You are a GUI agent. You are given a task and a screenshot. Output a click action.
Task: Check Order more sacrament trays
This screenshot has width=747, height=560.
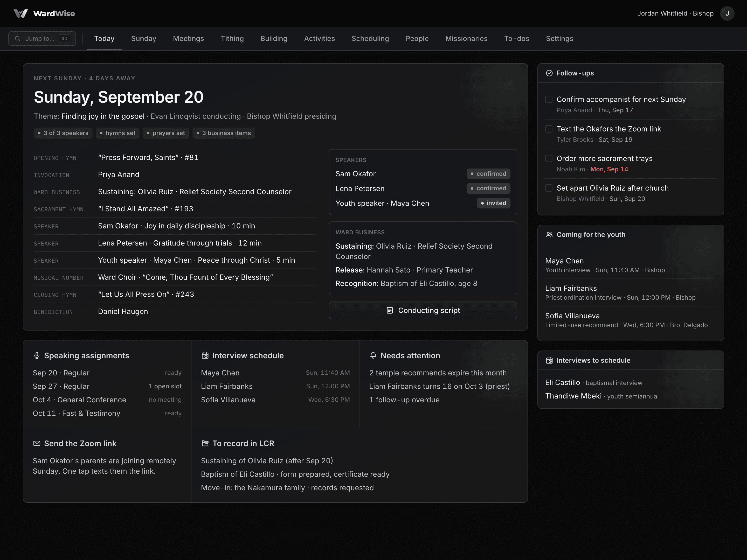click(x=549, y=158)
